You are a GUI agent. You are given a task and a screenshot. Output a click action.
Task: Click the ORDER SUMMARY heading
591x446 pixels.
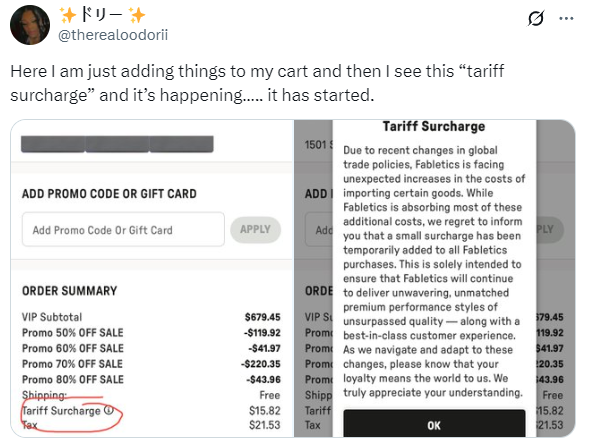pos(70,291)
